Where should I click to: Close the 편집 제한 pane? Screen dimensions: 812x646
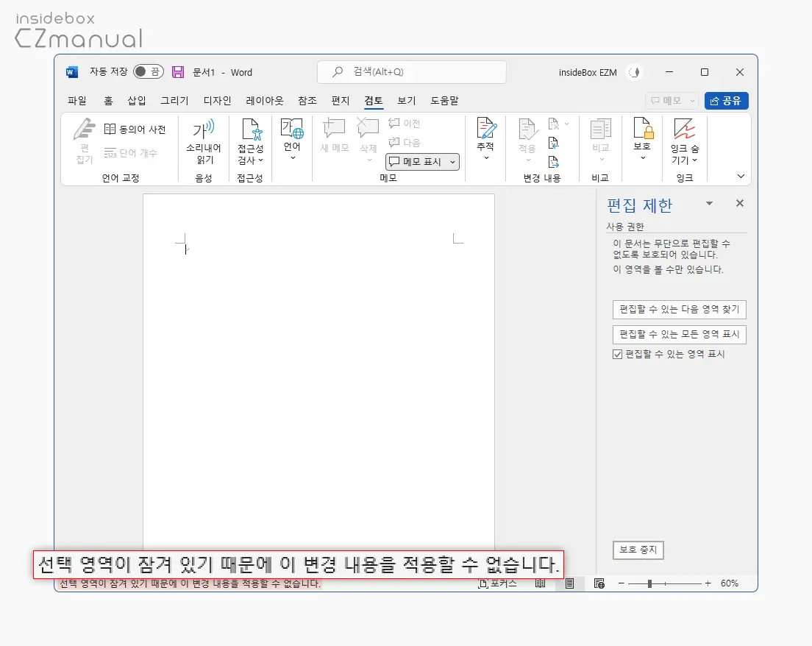click(x=740, y=203)
